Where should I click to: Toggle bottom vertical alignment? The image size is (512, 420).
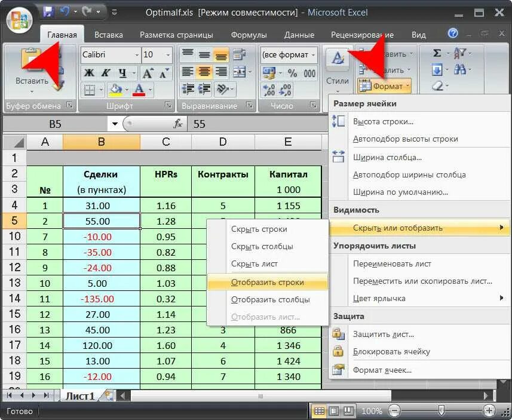pos(221,54)
